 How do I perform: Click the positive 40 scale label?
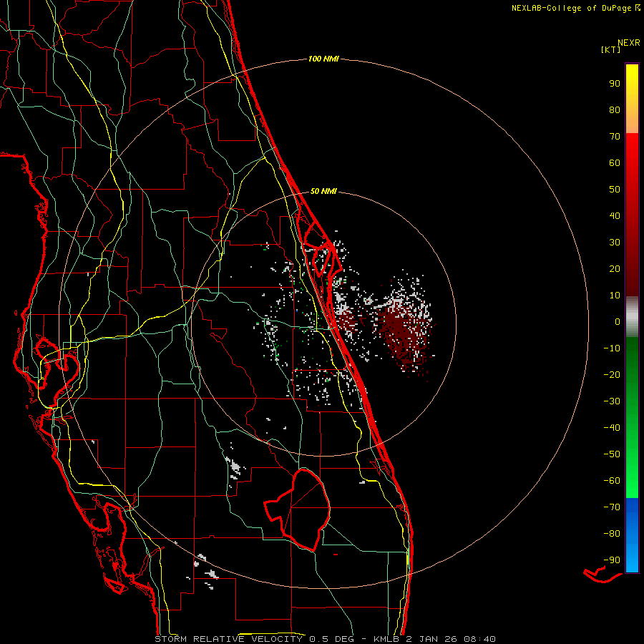point(615,215)
